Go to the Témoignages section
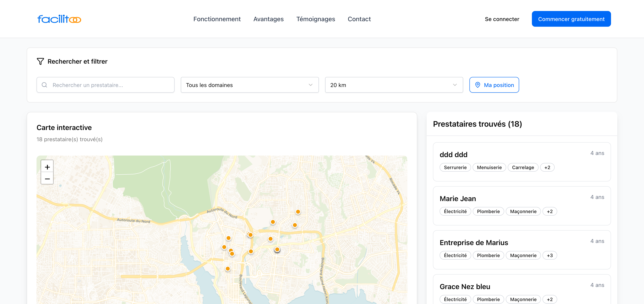The height and width of the screenshot is (304, 644). [316, 19]
